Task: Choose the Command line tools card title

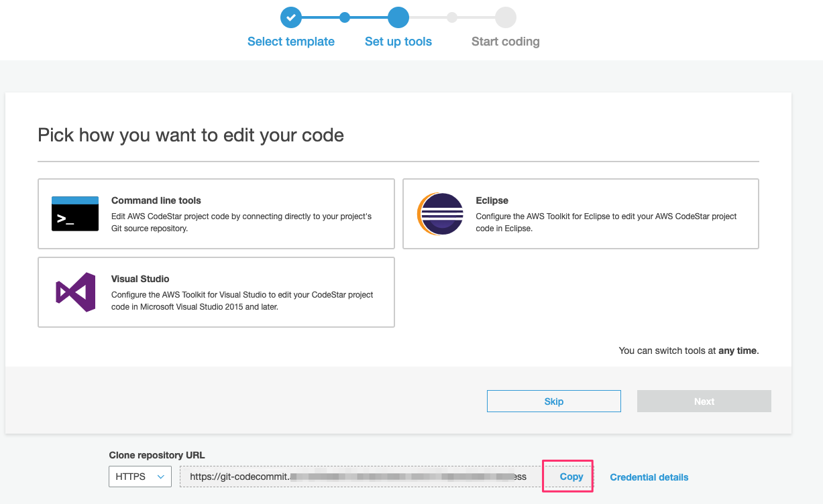Action: point(156,200)
